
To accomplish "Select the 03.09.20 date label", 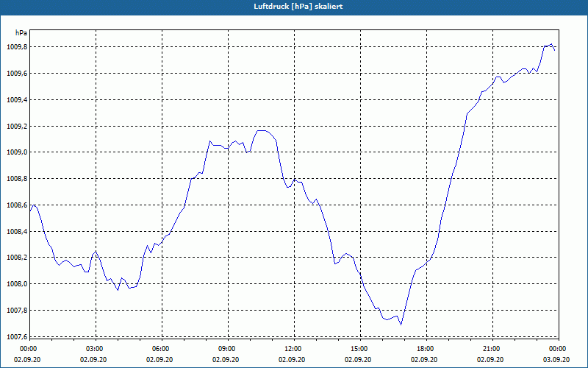I will pyautogui.click(x=557, y=359).
